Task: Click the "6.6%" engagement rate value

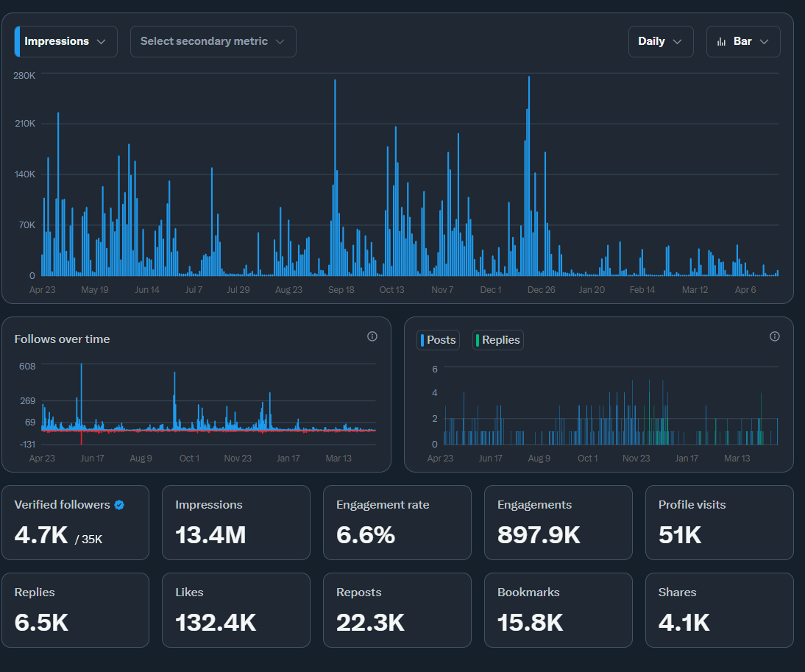Action: coord(366,535)
